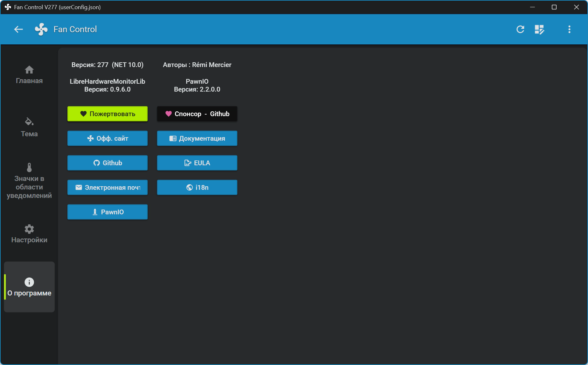This screenshot has width=588, height=365.
Task: Open the EULA button
Action: point(197,163)
